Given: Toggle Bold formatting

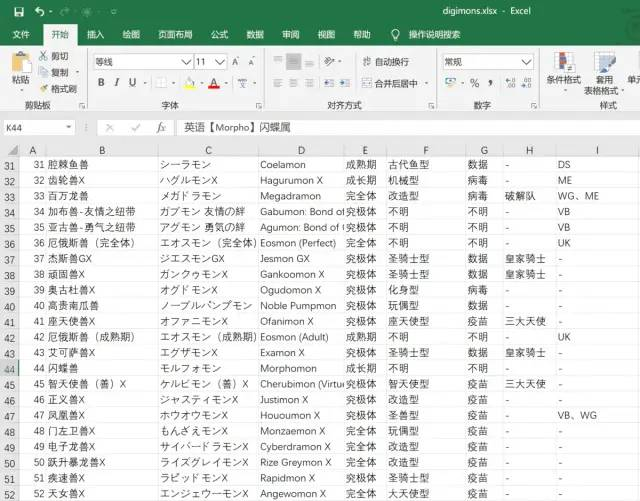Looking at the screenshot, I should [101, 83].
